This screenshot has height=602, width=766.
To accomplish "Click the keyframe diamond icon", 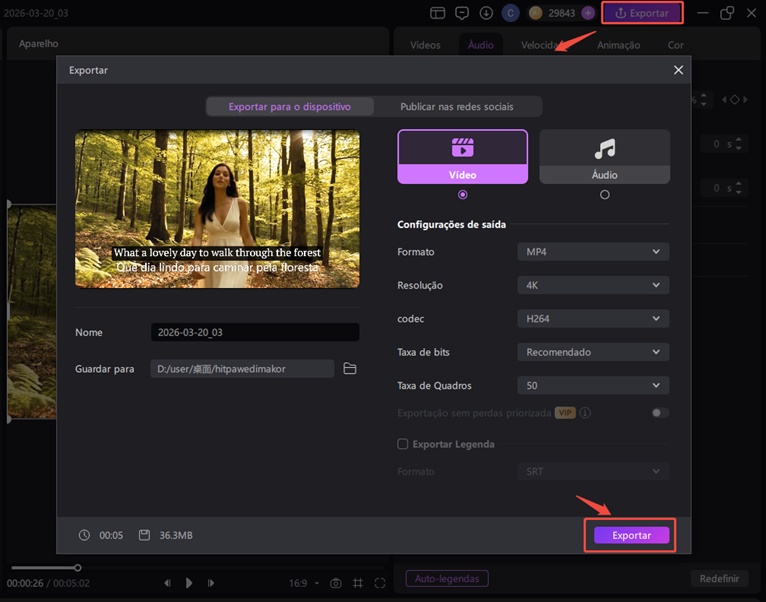I will tap(734, 100).
